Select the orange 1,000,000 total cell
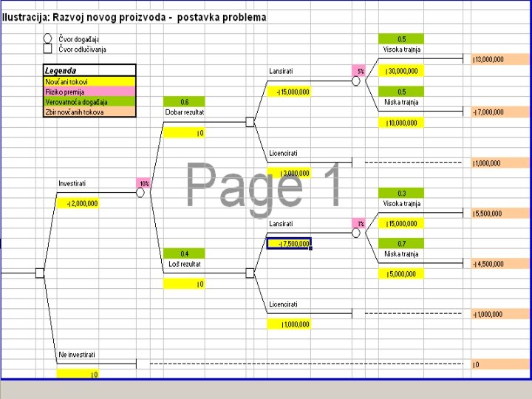Image resolution: width=532 pixels, height=399 pixels. pyautogui.click(x=500, y=163)
